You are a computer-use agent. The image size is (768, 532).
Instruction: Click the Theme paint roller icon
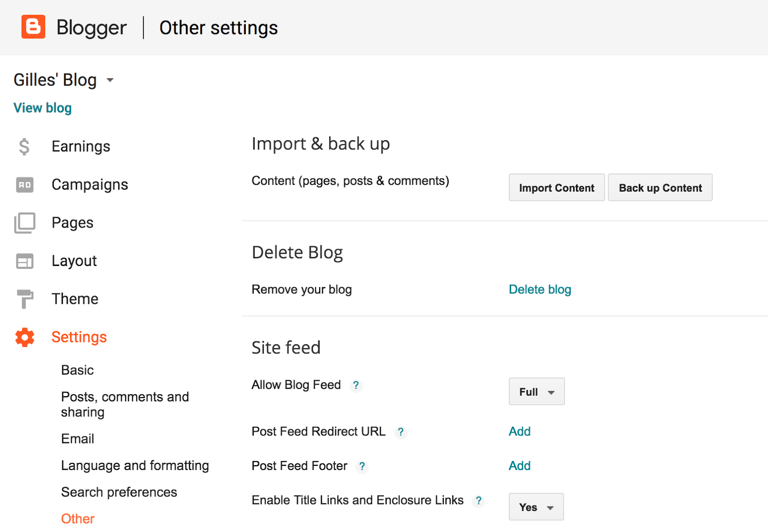pyautogui.click(x=24, y=299)
